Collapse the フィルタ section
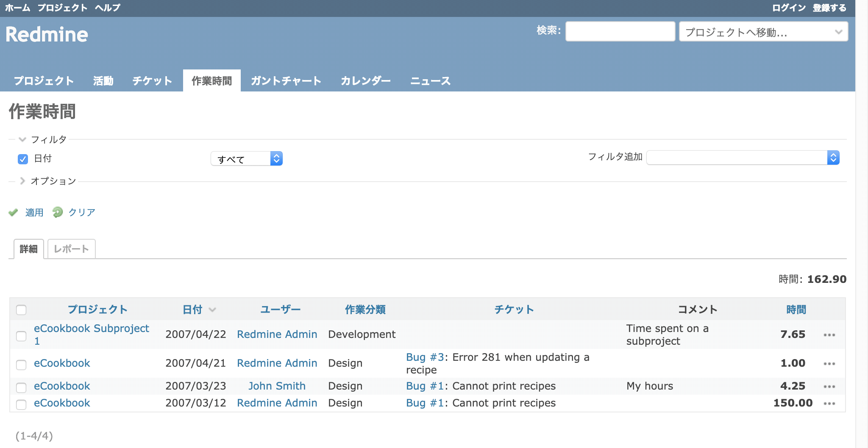The width and height of the screenshot is (868, 448). click(43, 139)
